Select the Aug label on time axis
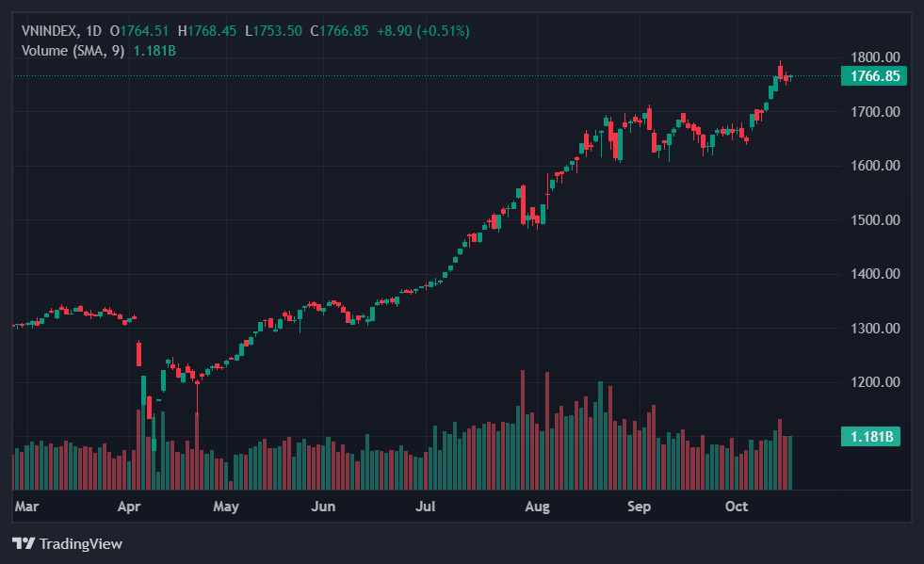 [x=537, y=507]
